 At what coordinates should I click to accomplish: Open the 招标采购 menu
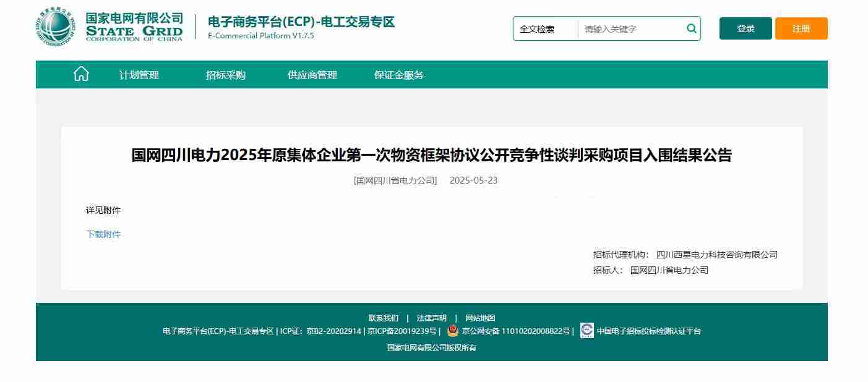(x=226, y=75)
